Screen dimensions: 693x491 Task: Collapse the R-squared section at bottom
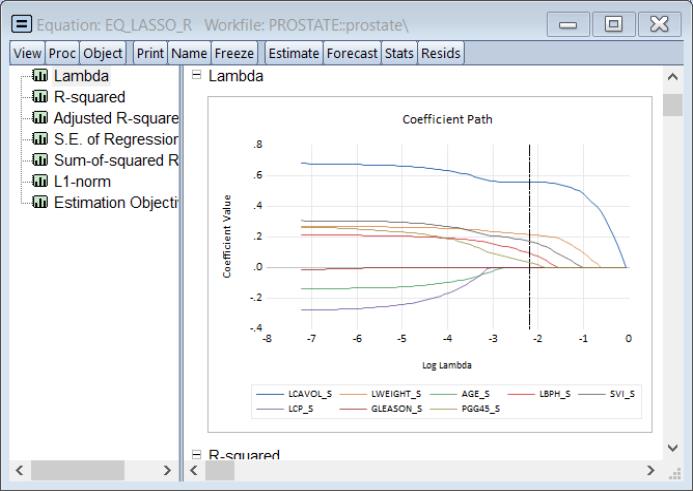tap(196, 456)
